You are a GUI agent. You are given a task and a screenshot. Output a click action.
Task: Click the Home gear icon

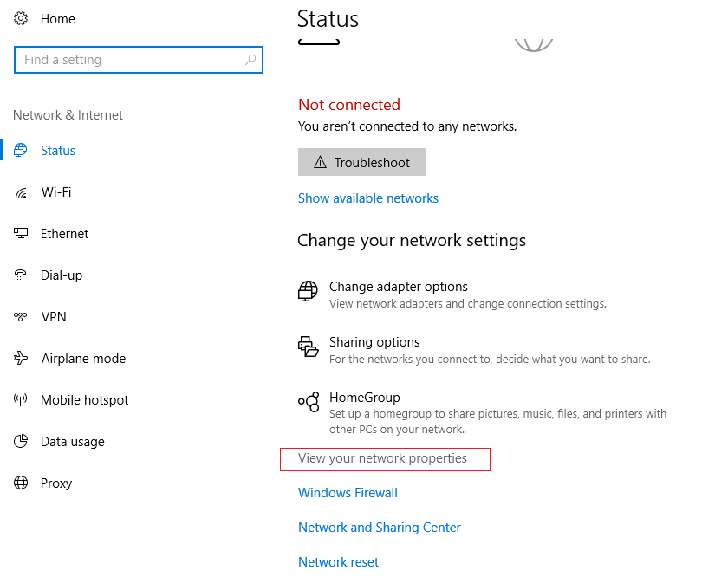(x=21, y=18)
